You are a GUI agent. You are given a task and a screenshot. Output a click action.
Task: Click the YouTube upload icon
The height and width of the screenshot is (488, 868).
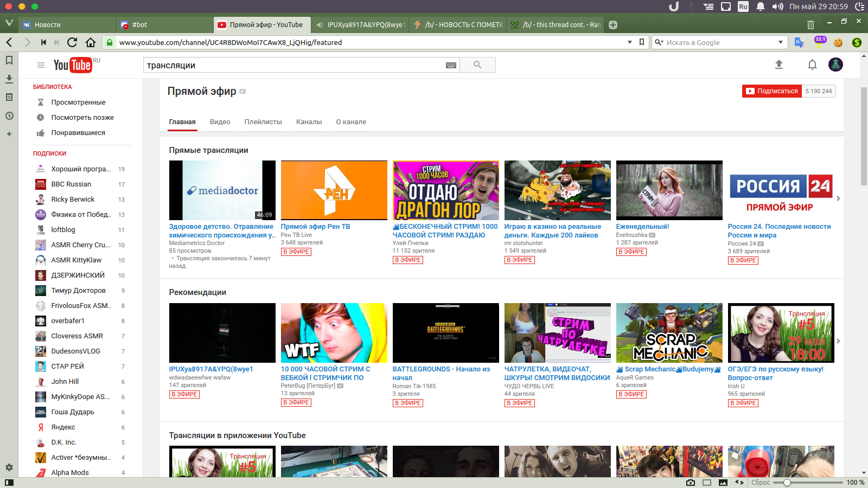click(779, 65)
